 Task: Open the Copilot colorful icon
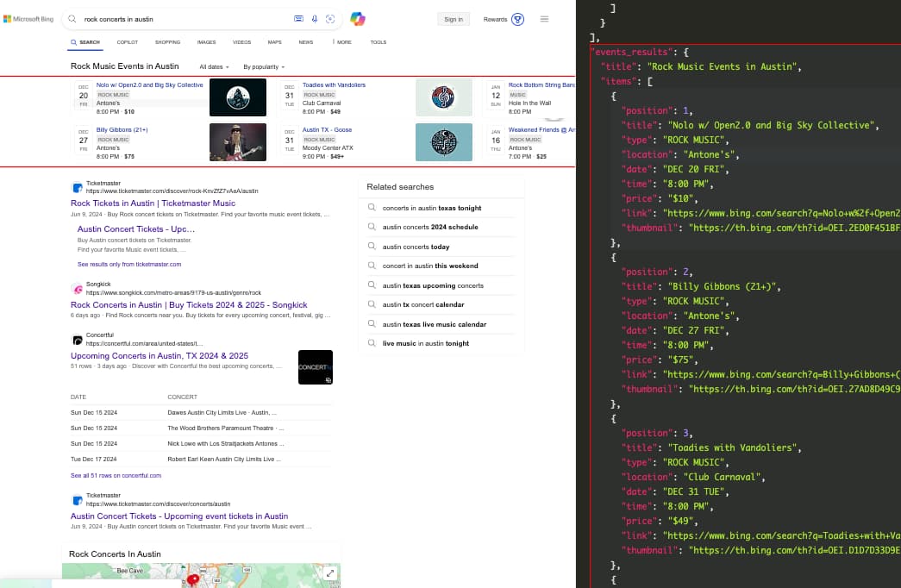coord(358,19)
